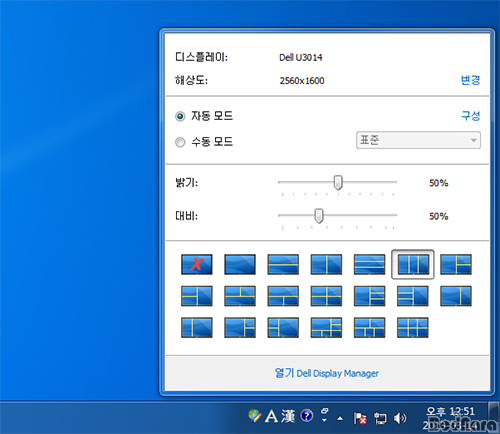The width and height of the screenshot is (500, 434).
Task: Click the 50% value beside 밝기 slider
Action: (439, 183)
